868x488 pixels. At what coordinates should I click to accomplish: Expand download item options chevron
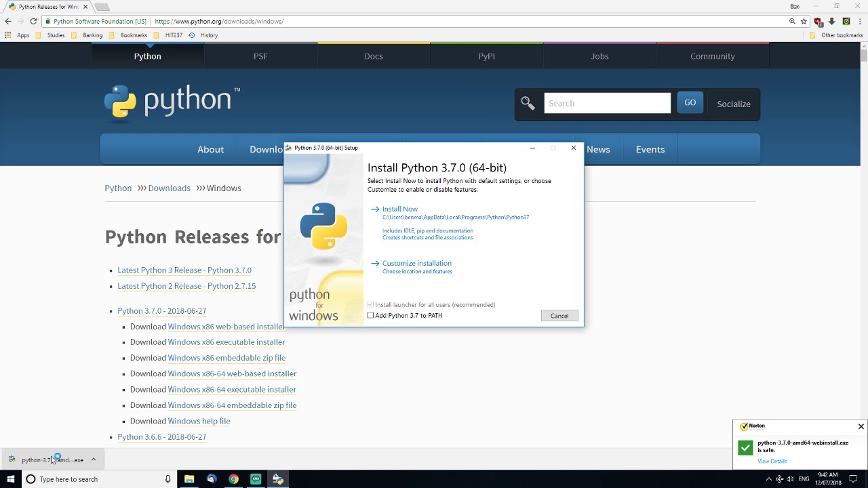point(94,460)
